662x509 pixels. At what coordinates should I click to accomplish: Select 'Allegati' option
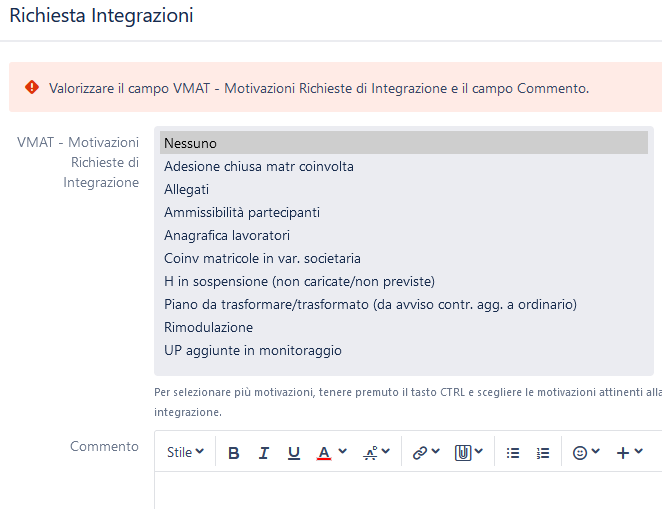(x=404, y=189)
